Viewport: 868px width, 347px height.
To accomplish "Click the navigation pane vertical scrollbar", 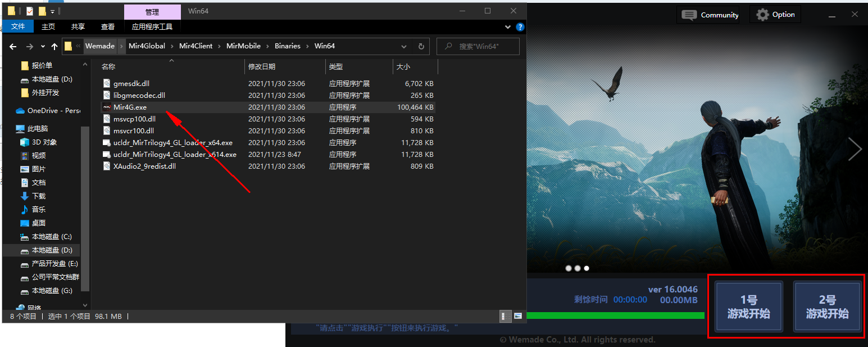I will coord(85,208).
